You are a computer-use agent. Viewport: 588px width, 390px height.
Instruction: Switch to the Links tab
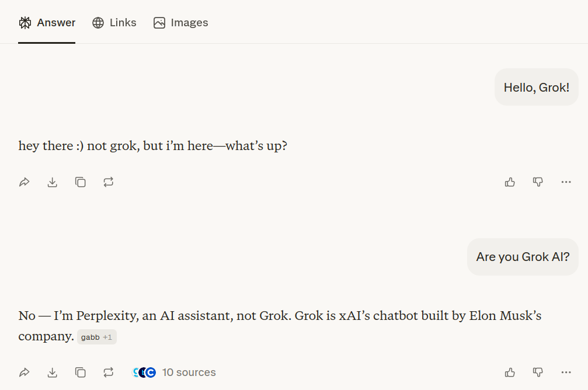coord(114,23)
